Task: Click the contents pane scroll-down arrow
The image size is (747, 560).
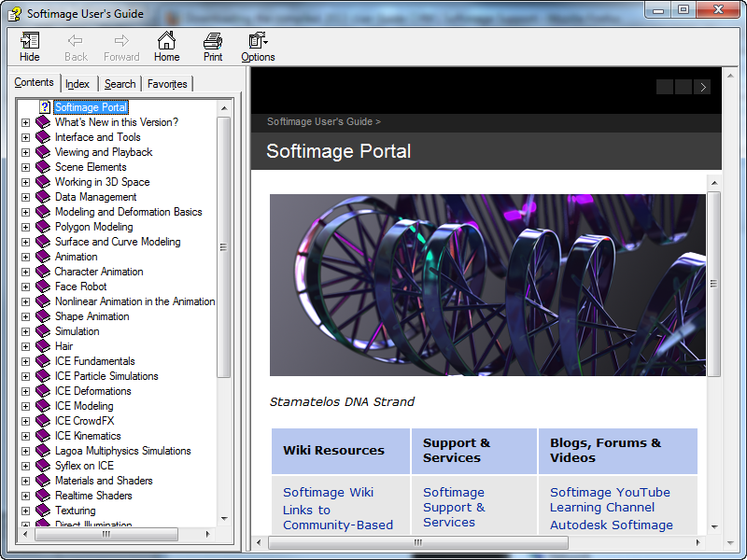Action: [x=224, y=518]
